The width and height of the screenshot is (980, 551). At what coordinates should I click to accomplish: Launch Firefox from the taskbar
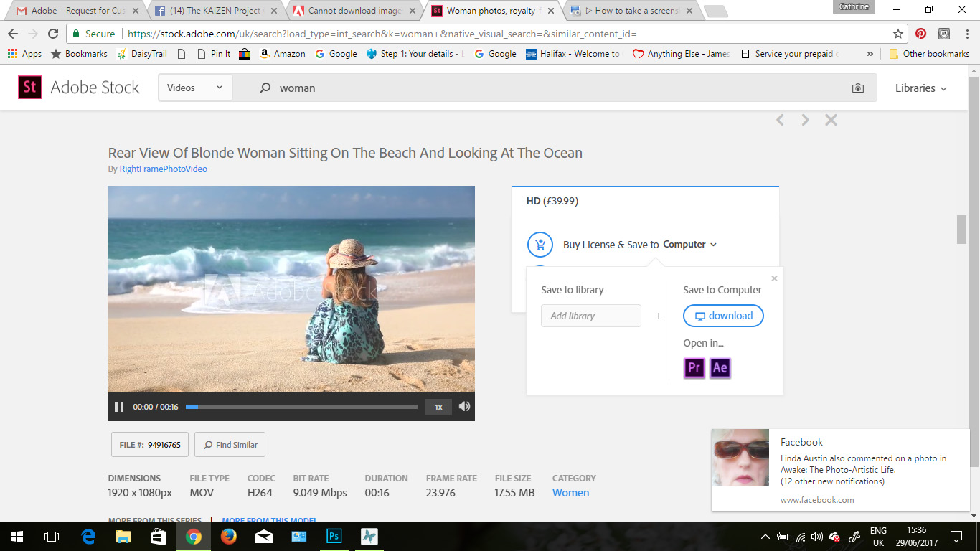point(229,537)
